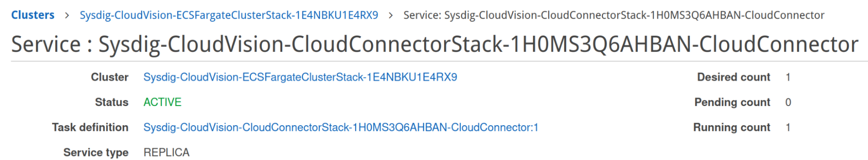This screenshot has width=868, height=160.
Task: Open the Cluster field's ECSFargateClusterStack link
Action: [x=300, y=77]
